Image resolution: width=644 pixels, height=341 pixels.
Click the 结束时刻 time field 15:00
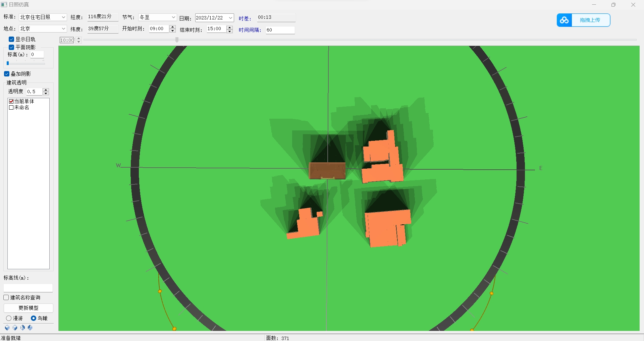(216, 29)
